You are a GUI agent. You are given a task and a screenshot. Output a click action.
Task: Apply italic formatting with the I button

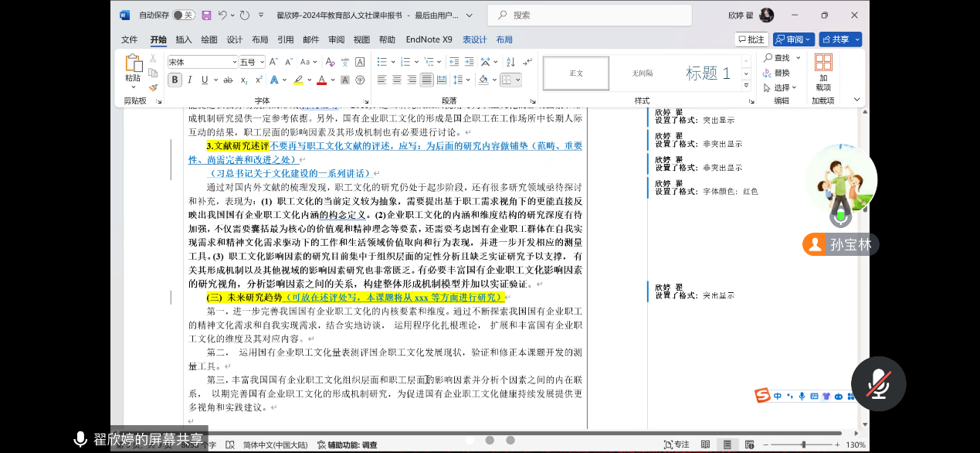click(191, 80)
